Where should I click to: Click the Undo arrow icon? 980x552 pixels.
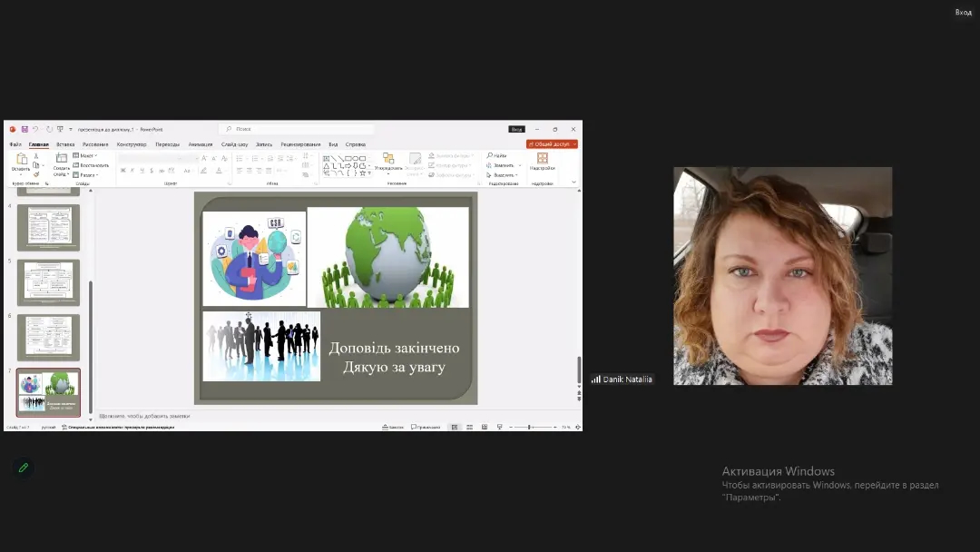36,129
